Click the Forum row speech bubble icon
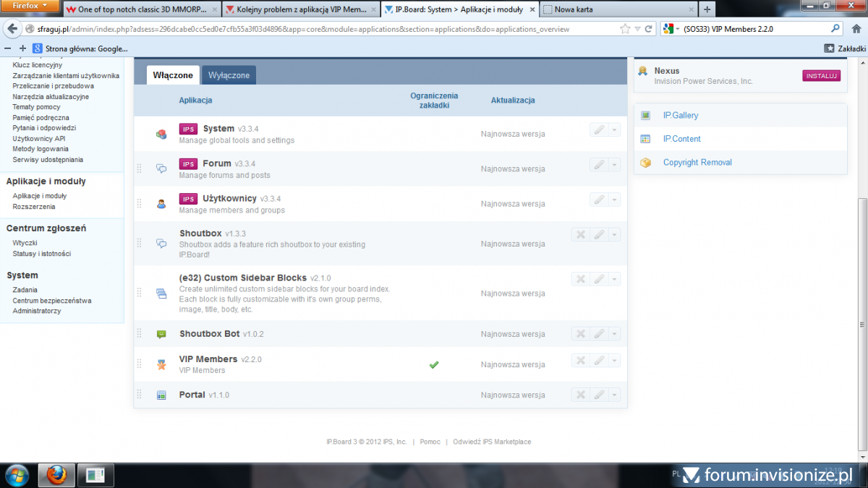The height and width of the screenshot is (488, 868). pos(161,168)
